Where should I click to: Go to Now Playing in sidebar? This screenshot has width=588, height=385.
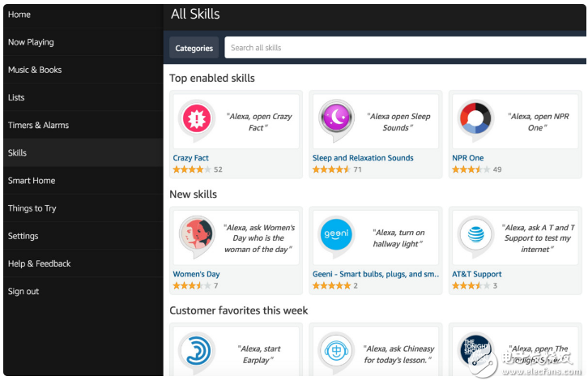[31, 42]
